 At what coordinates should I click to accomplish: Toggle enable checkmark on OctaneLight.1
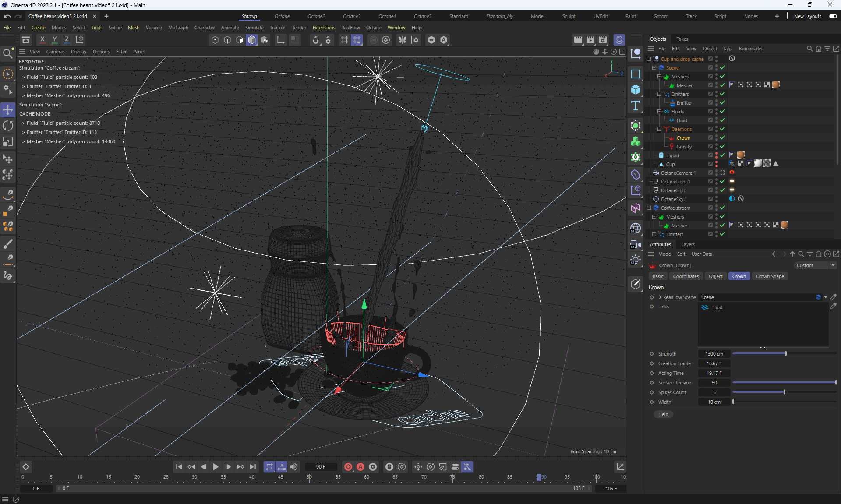point(722,181)
